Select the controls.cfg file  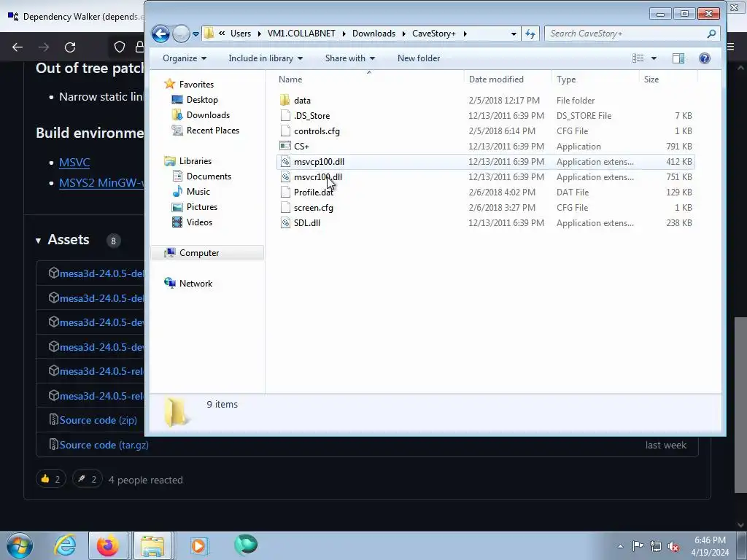click(x=317, y=131)
